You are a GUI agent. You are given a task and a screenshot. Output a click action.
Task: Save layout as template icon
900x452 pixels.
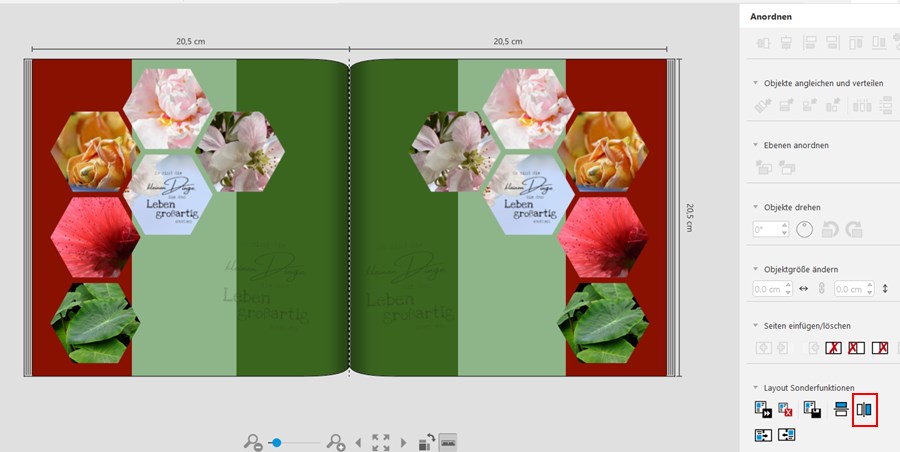pyautogui.click(x=812, y=409)
